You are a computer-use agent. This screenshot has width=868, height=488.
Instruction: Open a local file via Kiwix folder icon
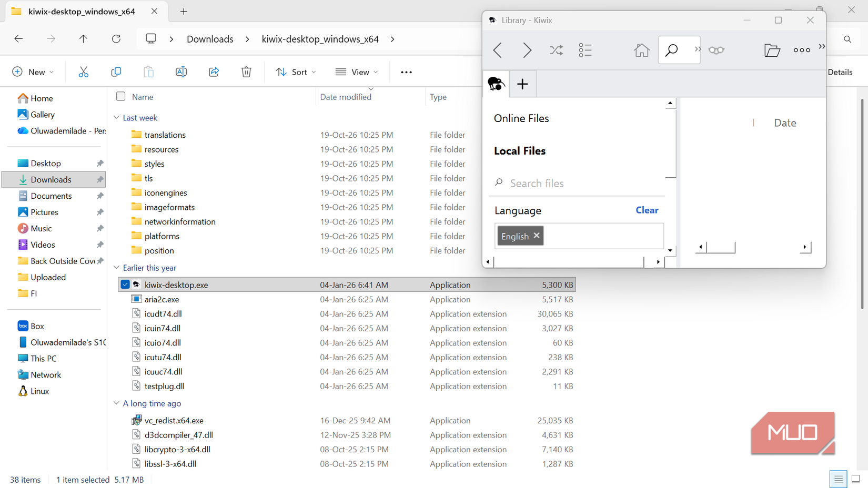(772, 50)
